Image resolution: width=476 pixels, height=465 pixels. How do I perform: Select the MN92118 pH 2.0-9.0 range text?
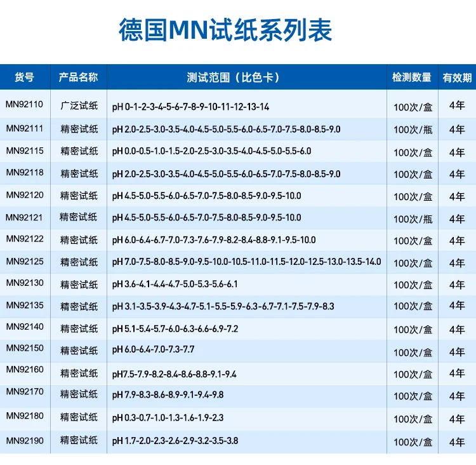point(226,174)
